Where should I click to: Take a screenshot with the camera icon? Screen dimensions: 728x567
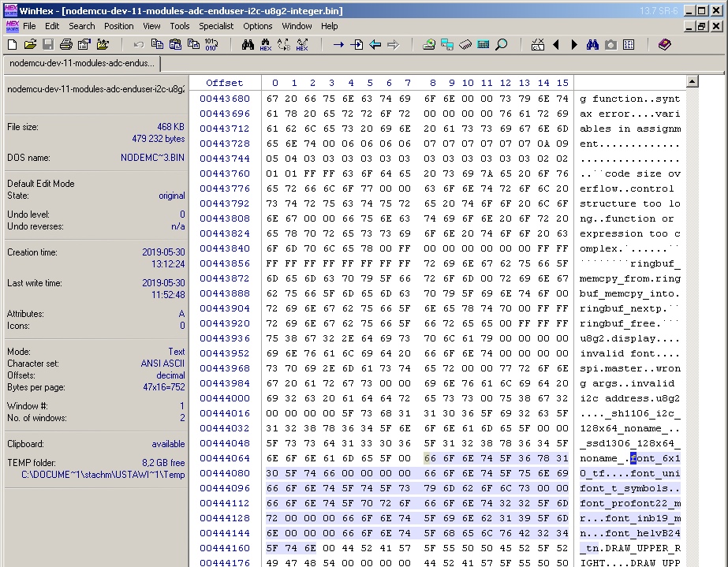[611, 45]
